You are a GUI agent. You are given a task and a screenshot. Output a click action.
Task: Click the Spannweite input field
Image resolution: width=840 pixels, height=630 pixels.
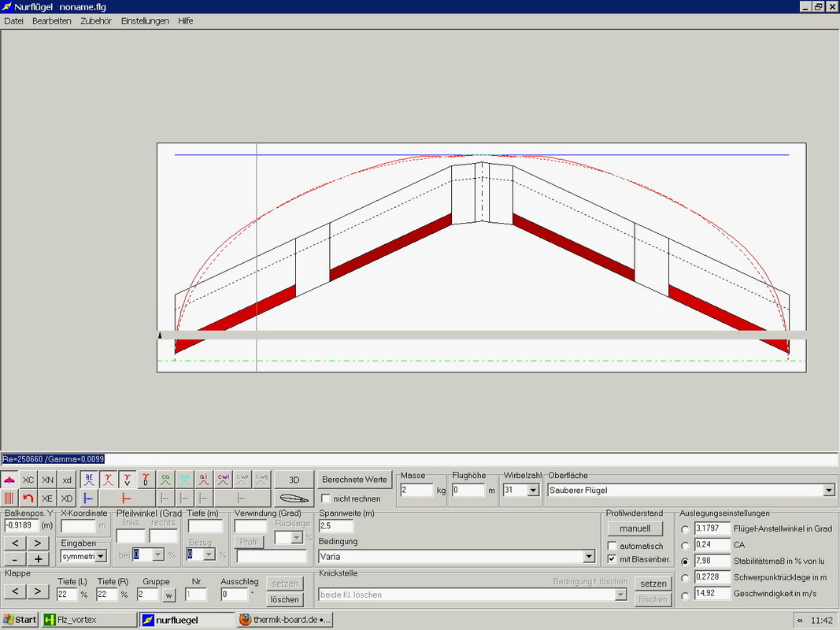336,525
